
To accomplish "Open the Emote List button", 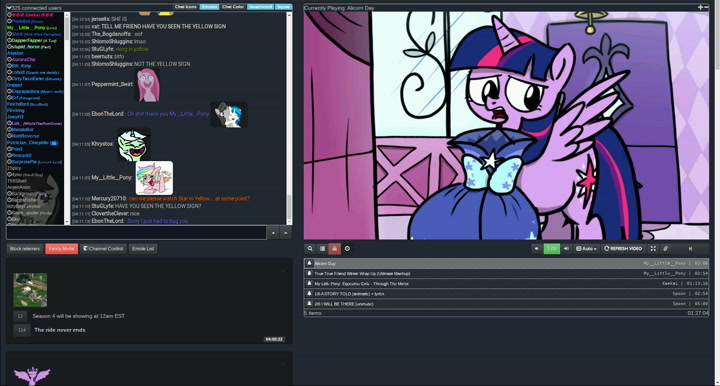I will [x=143, y=248].
